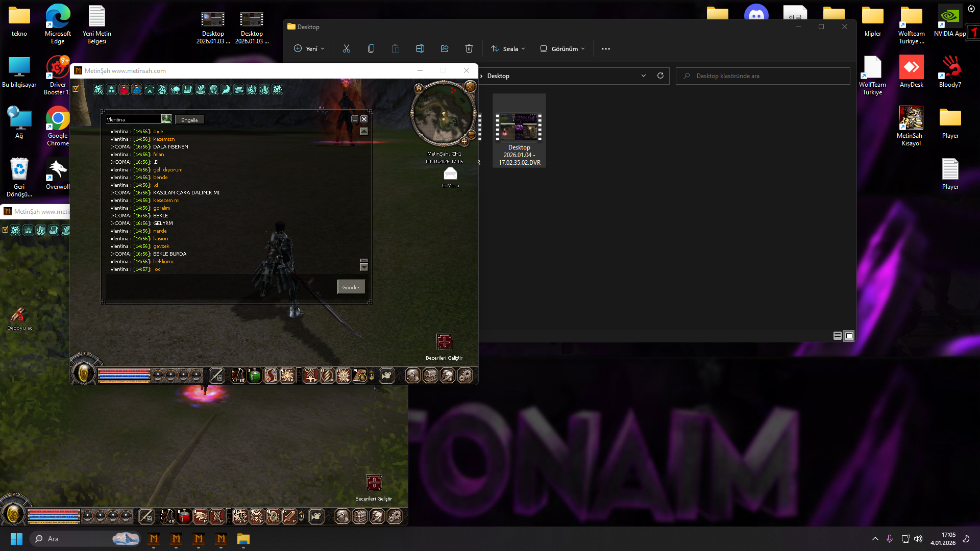This screenshot has height=551, width=980.
Task: Open the Görünüm view dropdown
Action: point(562,48)
